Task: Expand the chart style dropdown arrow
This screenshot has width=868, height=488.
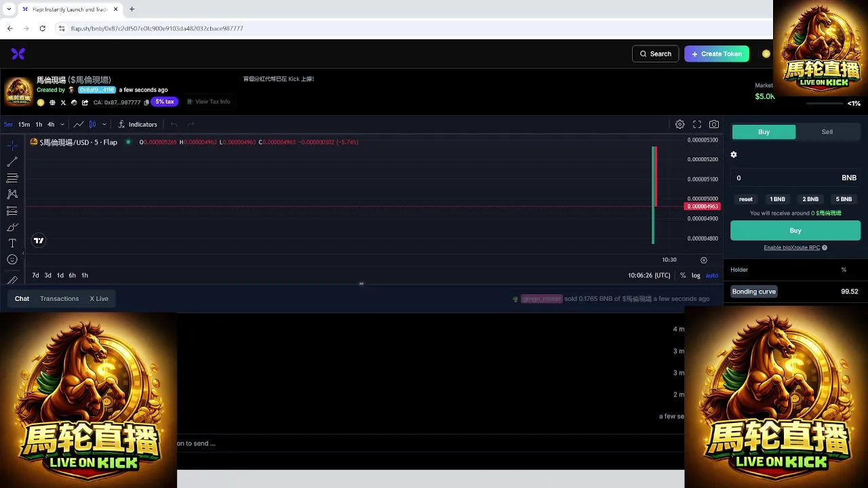Action: 104,124
